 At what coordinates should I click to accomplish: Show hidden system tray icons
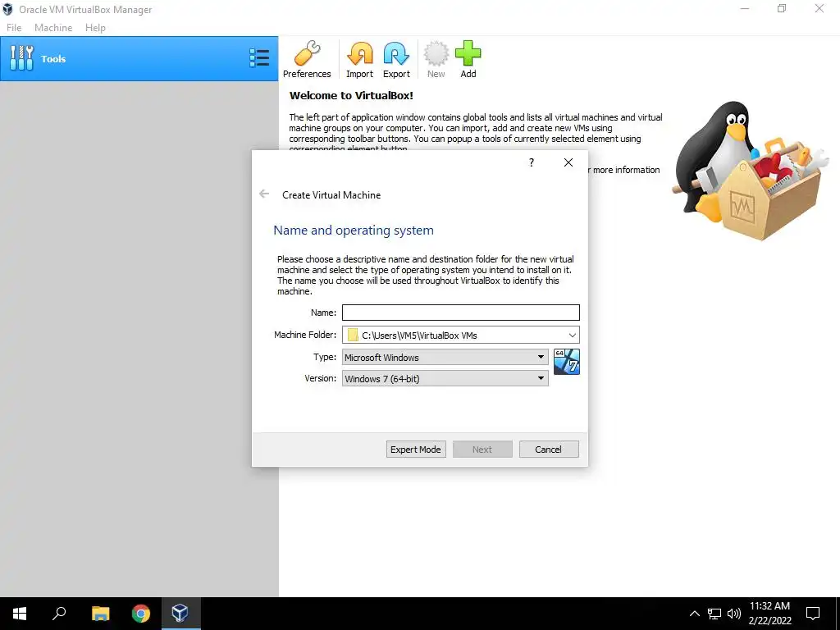694,614
